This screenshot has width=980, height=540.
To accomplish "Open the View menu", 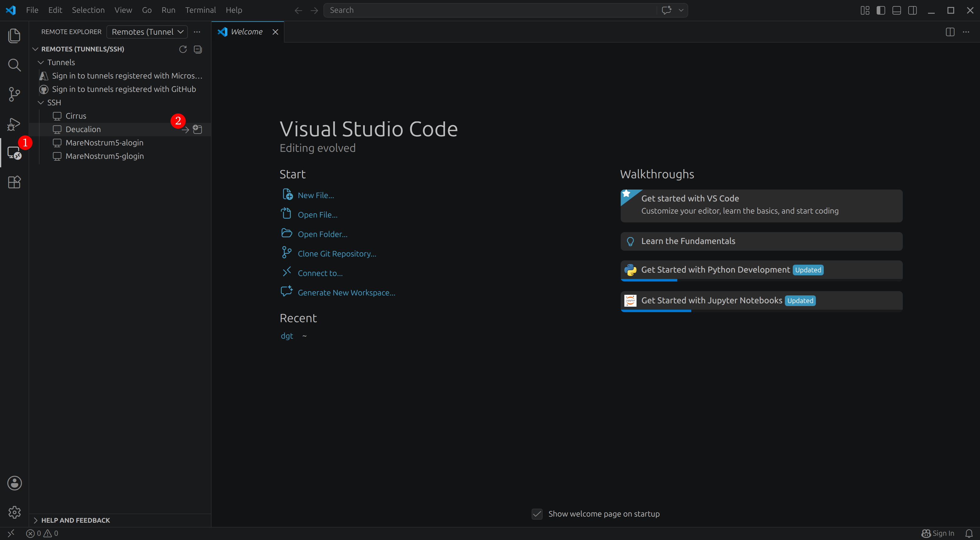I will tap(123, 10).
